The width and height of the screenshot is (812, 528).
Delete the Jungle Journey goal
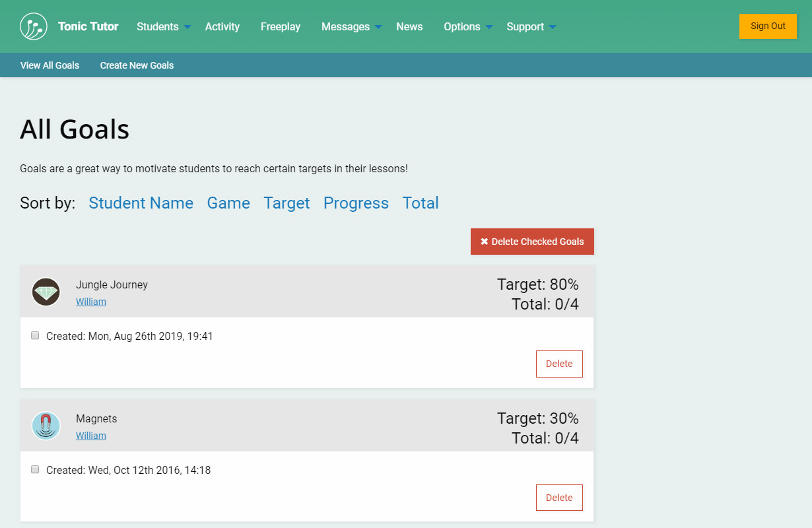coord(559,364)
